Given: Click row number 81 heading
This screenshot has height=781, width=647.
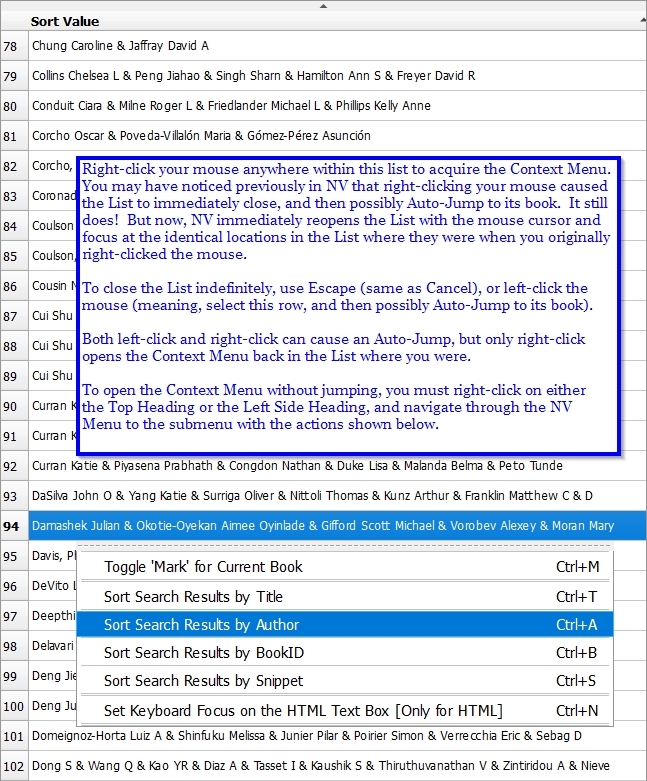Looking at the screenshot, I should (14, 136).
